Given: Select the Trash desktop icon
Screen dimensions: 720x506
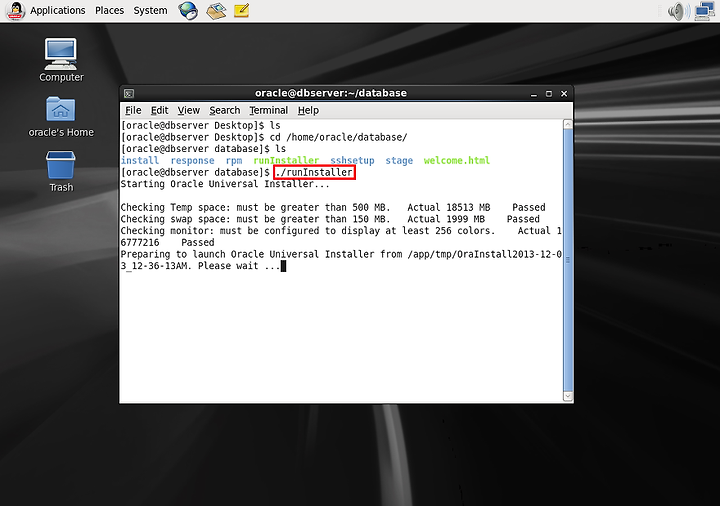Looking at the screenshot, I should point(61,172).
